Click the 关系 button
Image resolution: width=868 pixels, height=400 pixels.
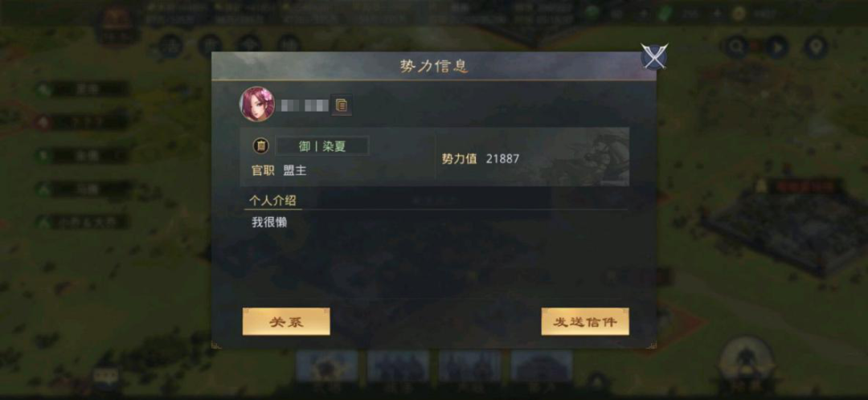(x=286, y=322)
